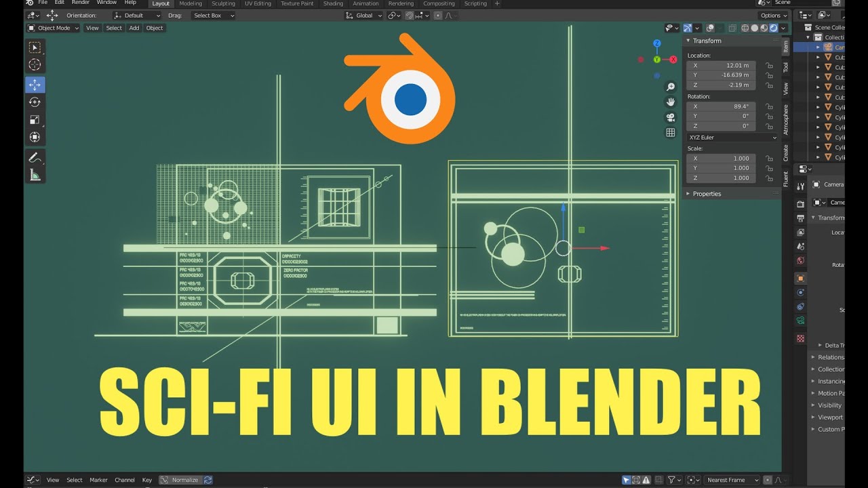Toggle viewport overlays
Viewport: 868px width, 488px height.
[x=711, y=28]
